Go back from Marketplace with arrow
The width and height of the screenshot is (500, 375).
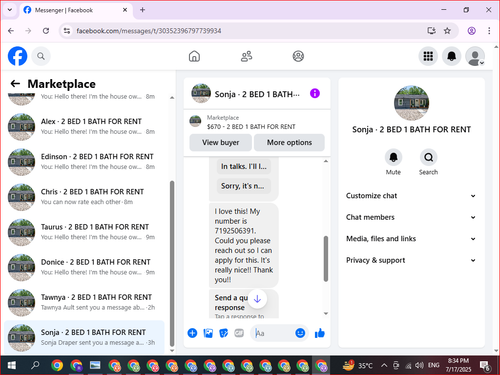pyautogui.click(x=15, y=83)
